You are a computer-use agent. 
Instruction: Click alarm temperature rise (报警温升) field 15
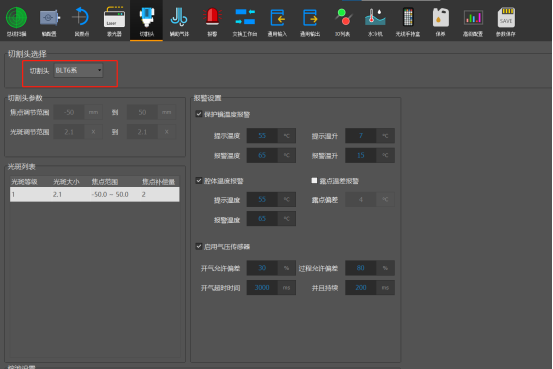(361, 156)
